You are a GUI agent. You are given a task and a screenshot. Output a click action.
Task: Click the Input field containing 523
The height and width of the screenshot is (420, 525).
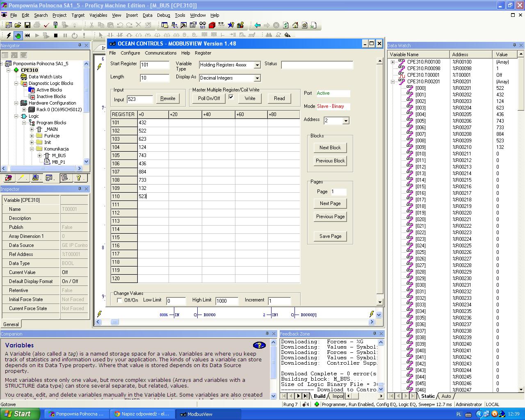coord(140,99)
